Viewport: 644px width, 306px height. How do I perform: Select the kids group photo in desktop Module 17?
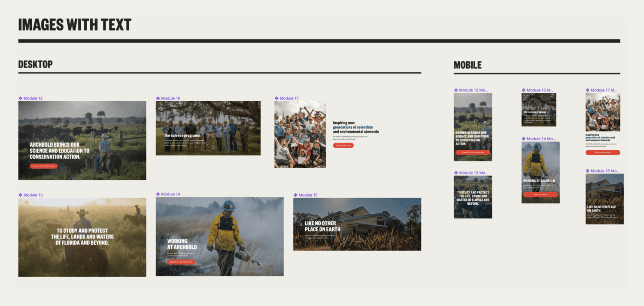point(300,134)
